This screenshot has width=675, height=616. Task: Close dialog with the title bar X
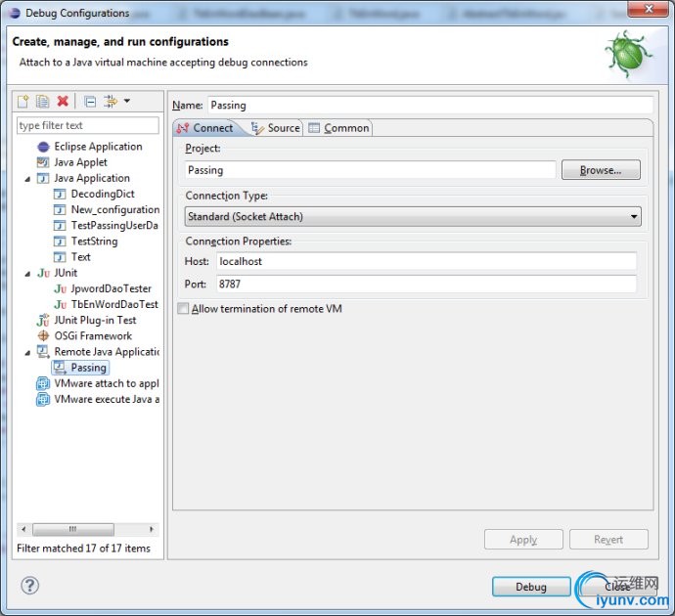[x=650, y=9]
